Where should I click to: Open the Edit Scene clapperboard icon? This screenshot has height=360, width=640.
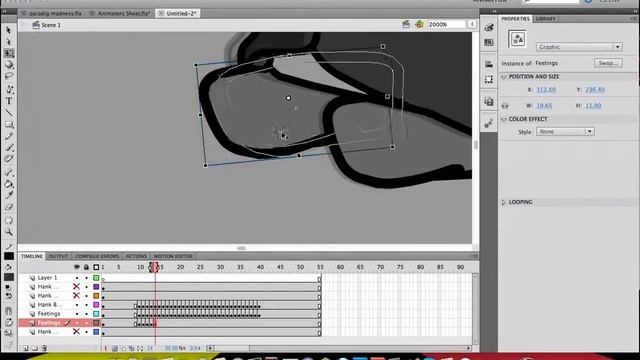coord(406,24)
